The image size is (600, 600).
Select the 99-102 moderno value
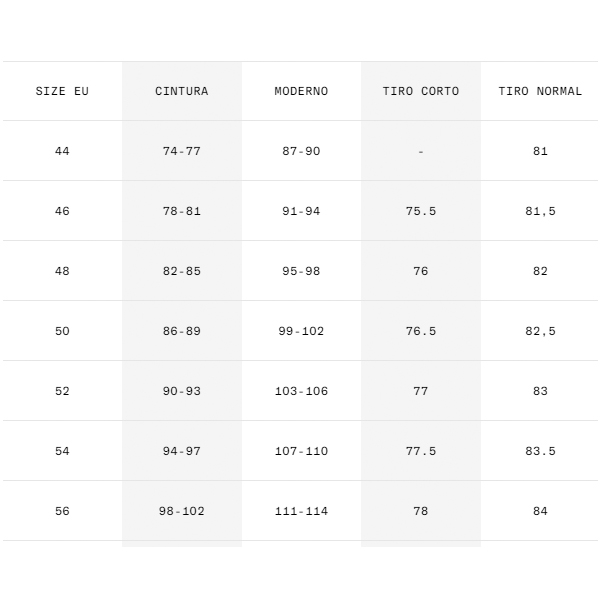pyautogui.click(x=301, y=331)
